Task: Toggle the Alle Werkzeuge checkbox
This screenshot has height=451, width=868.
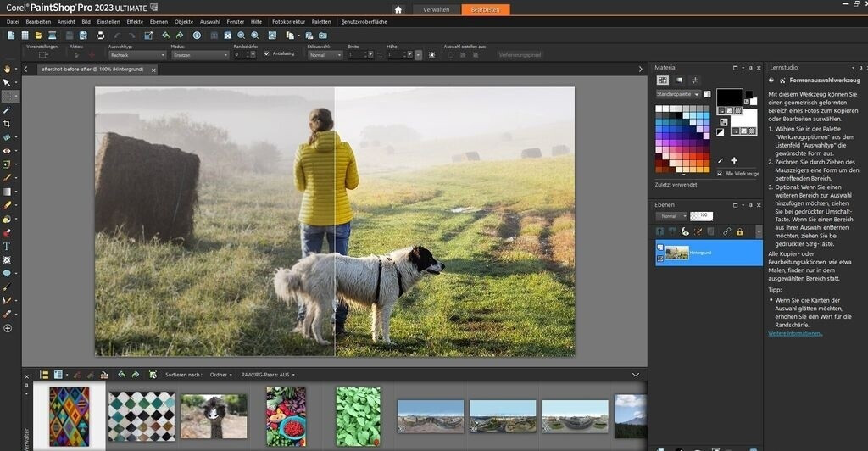Action: pos(720,173)
